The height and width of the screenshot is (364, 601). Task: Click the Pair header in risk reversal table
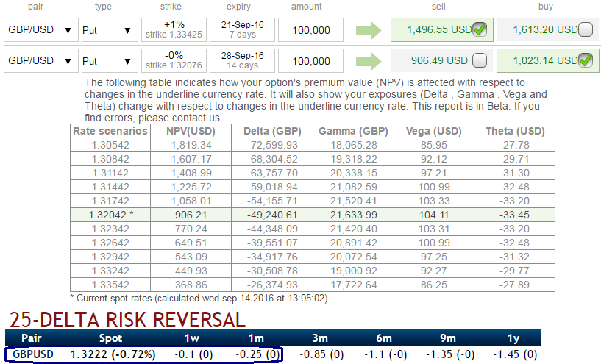click(x=32, y=338)
